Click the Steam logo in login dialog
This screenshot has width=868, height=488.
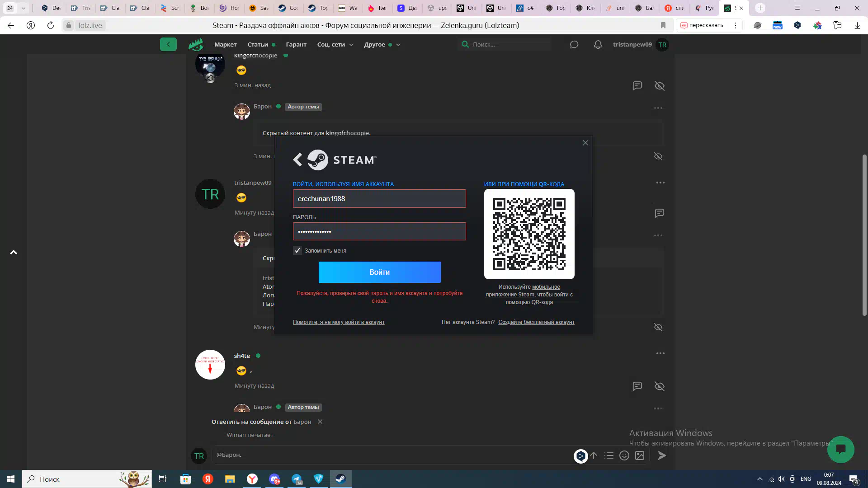342,160
